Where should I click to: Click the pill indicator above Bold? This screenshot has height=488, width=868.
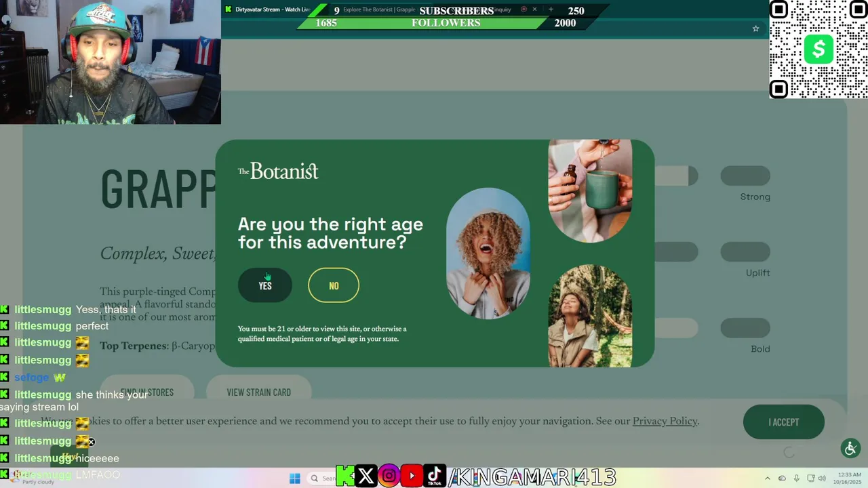[x=745, y=328]
